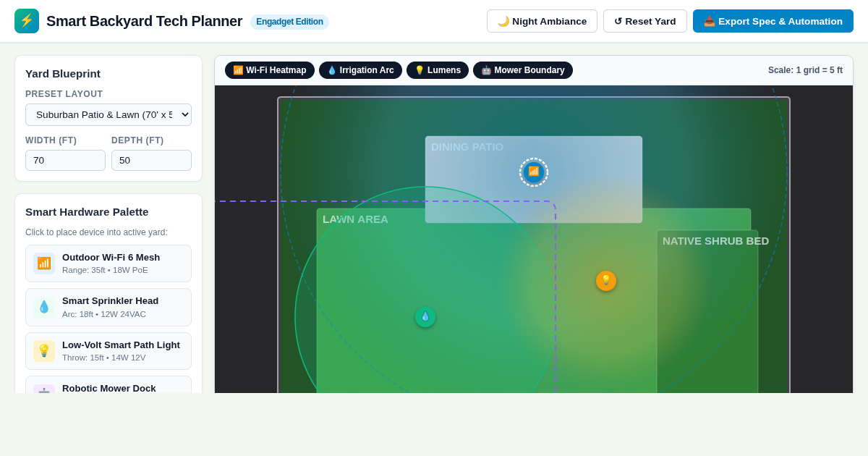Click the Lawn Area zone label
868x456 pixels.
click(x=355, y=219)
